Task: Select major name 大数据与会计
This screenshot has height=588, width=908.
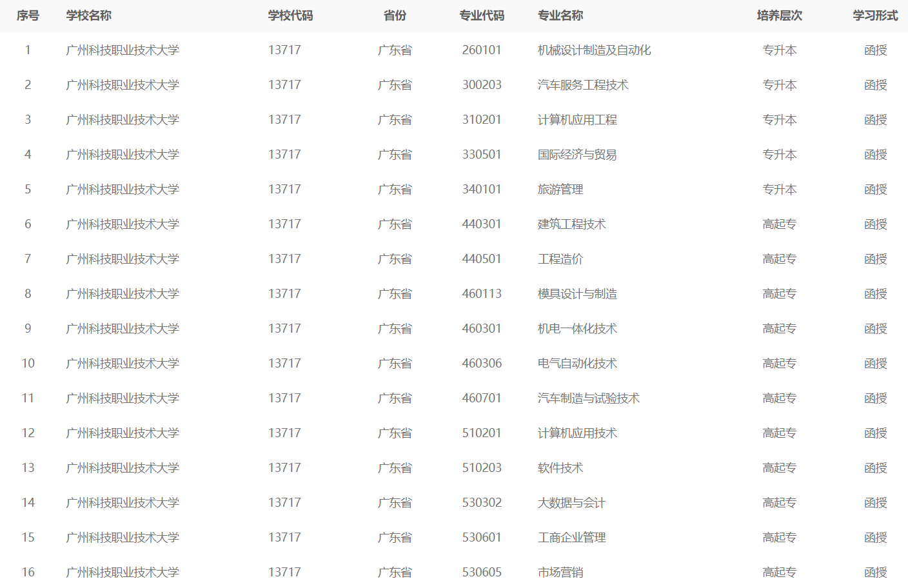Action: pos(572,503)
